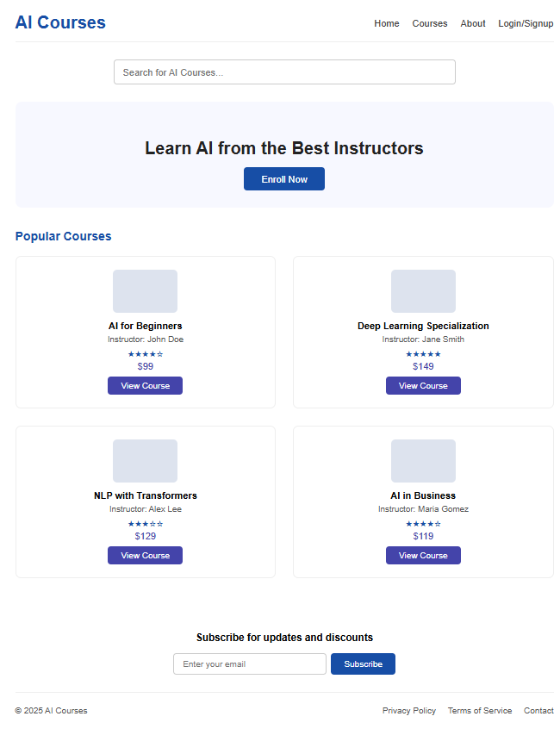
Task: Click the AI for Beginners thumbnail image
Action: tap(145, 291)
